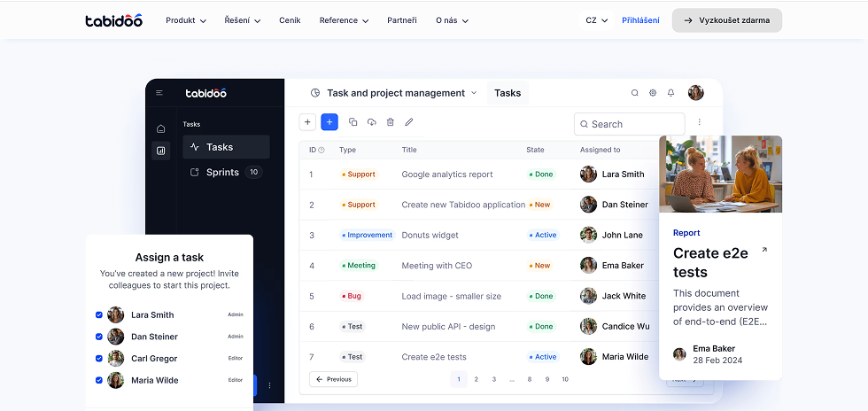Click the Vyzkoušet zdarma button

tap(726, 20)
